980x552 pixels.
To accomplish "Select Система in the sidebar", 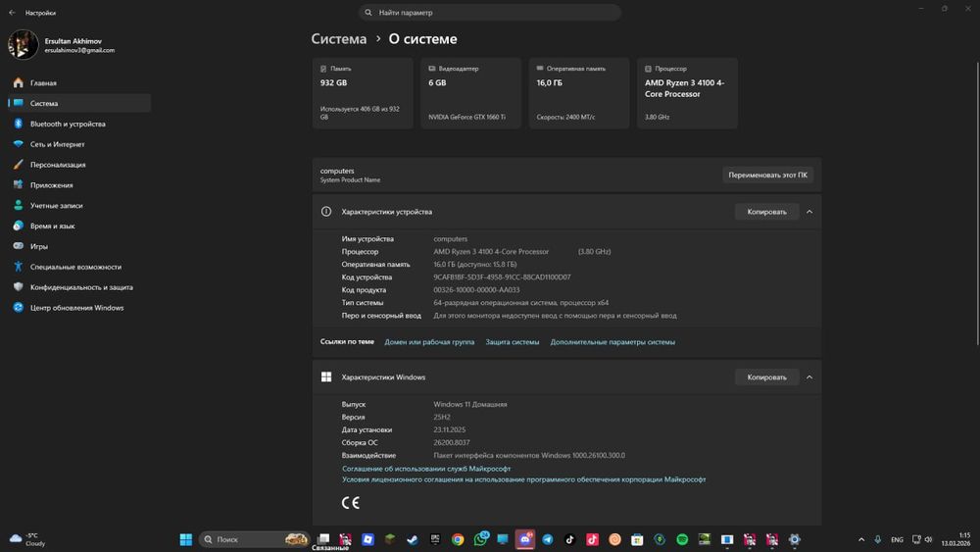I will pyautogui.click(x=79, y=103).
